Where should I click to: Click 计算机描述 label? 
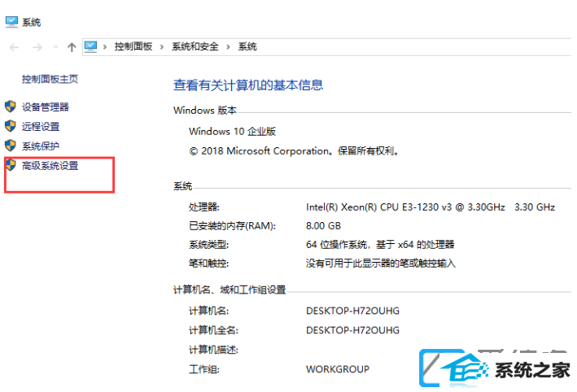213,350
